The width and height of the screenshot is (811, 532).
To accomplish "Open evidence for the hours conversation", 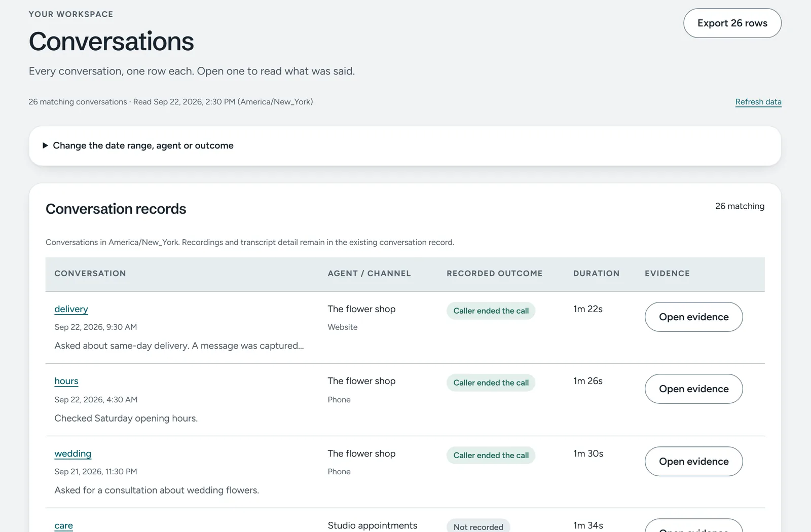I will click(693, 389).
